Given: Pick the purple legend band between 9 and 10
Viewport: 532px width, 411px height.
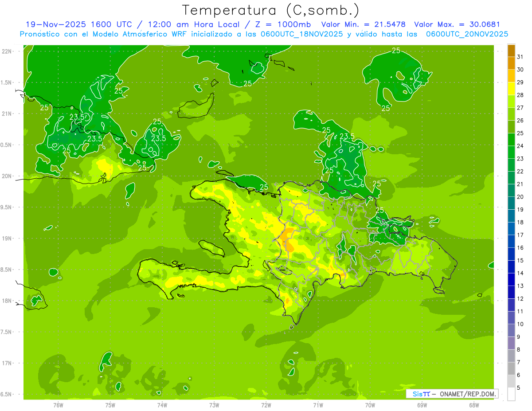Looking at the screenshot, I should (x=511, y=331).
